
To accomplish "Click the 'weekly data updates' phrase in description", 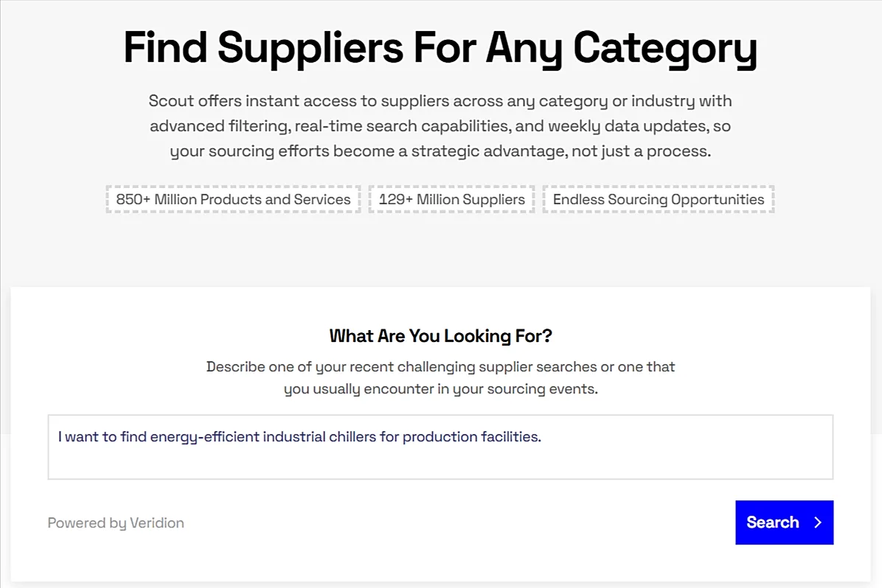I will pos(628,126).
